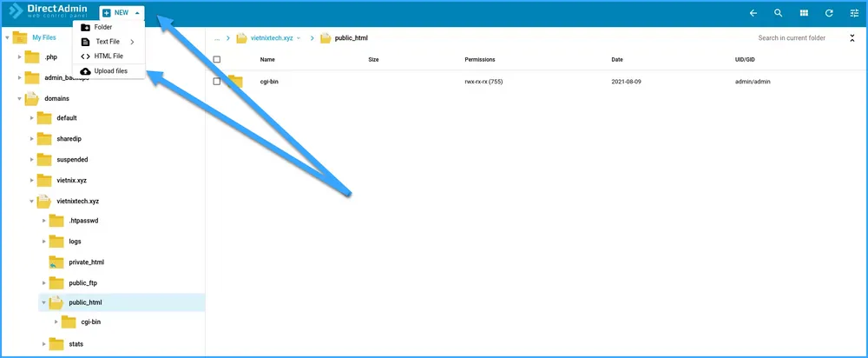868x358 pixels.
Task: Sort by UID/GID column
Action: (745, 59)
